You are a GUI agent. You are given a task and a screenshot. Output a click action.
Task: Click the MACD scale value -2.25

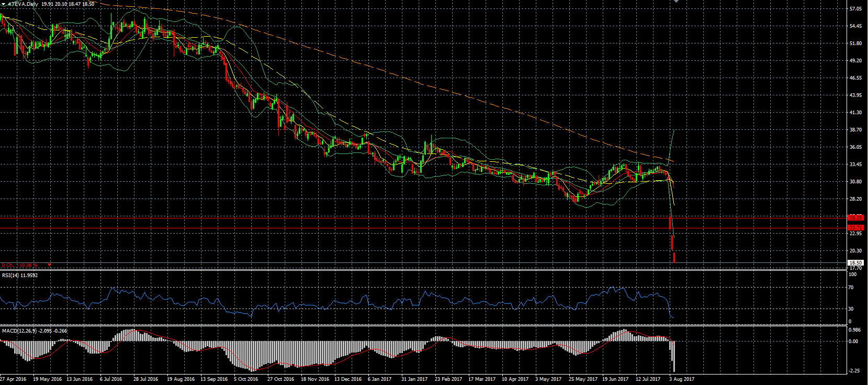tap(855, 371)
